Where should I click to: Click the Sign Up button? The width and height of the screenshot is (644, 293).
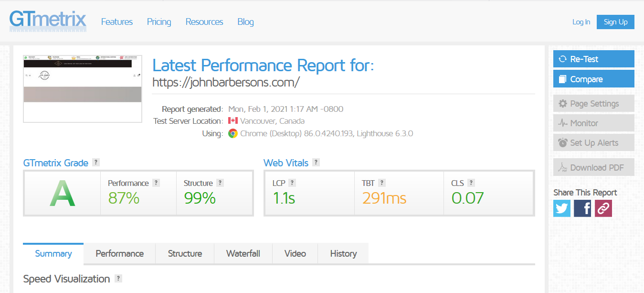click(x=615, y=22)
